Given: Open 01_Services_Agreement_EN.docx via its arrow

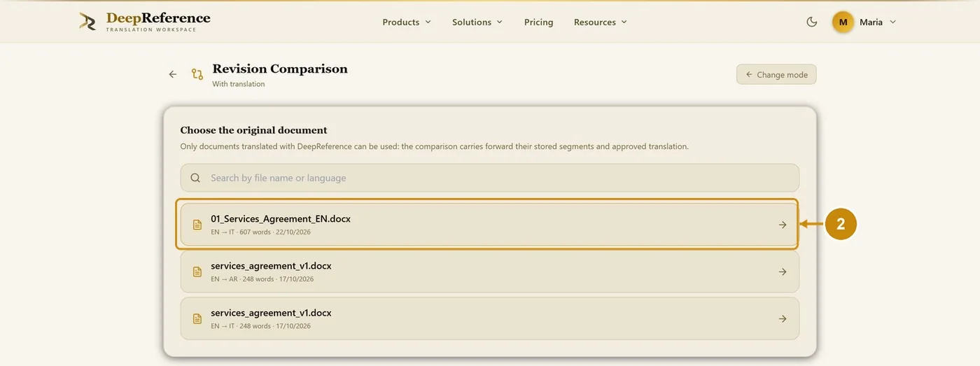Looking at the screenshot, I should coord(783,225).
